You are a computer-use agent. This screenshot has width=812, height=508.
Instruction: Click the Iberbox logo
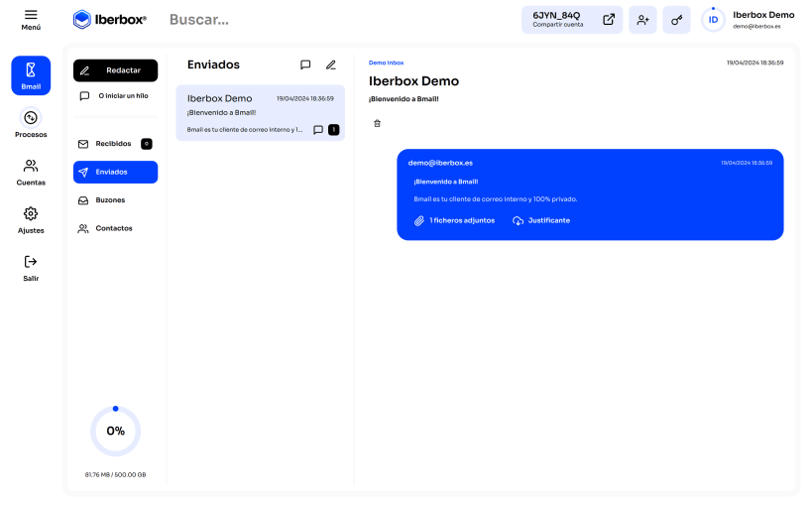(x=110, y=20)
